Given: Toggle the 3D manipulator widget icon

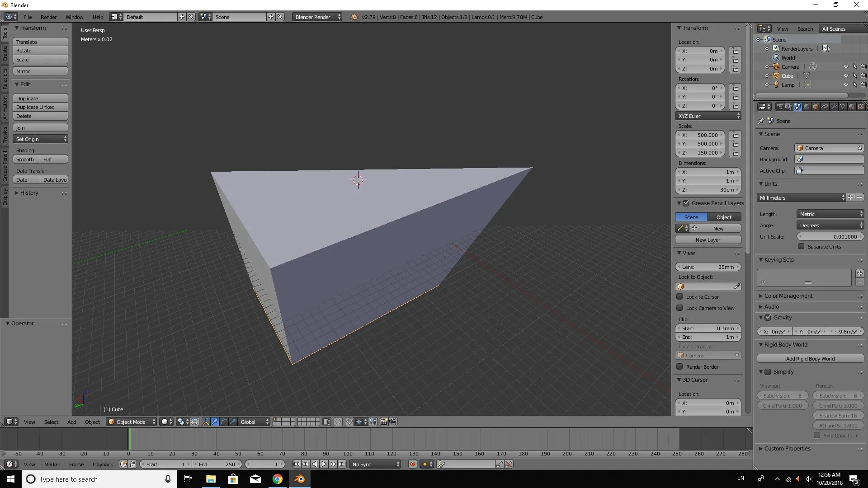Looking at the screenshot, I should [206, 422].
